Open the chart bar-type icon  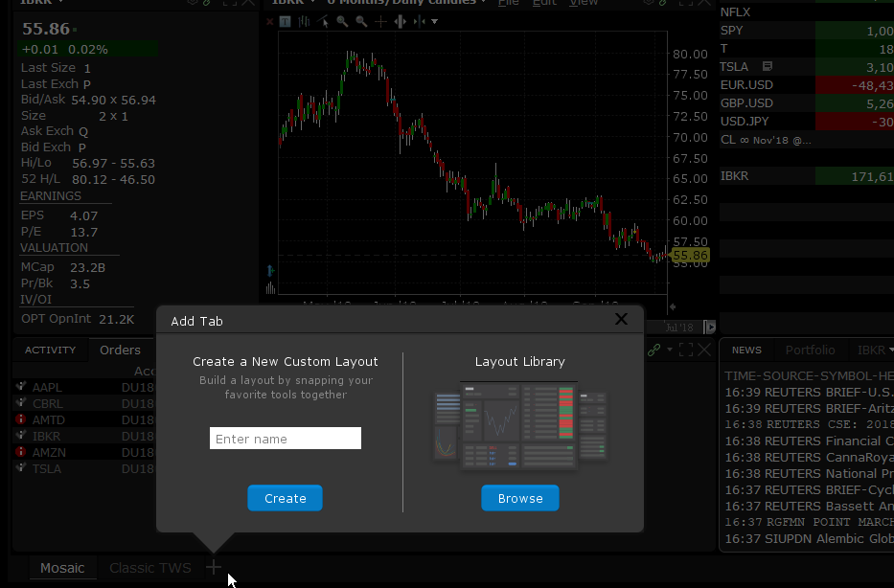click(304, 22)
